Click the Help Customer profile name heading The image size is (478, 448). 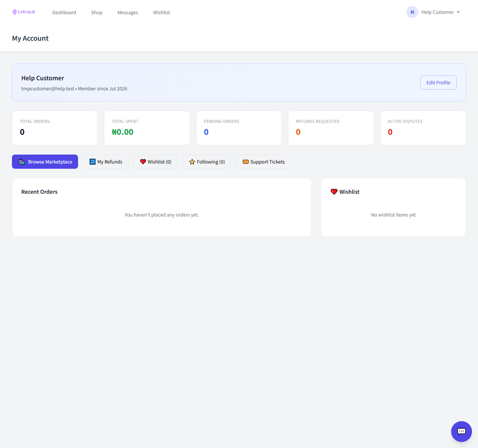click(43, 78)
